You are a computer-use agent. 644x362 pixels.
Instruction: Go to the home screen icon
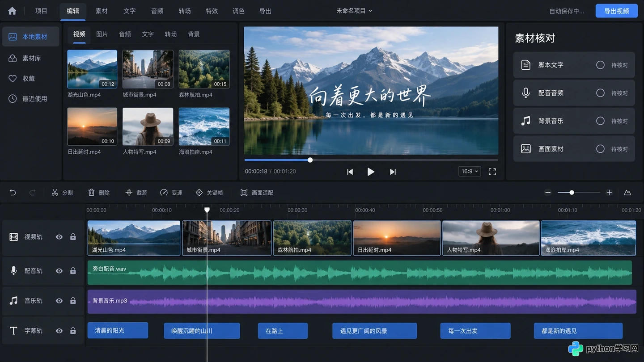click(12, 11)
